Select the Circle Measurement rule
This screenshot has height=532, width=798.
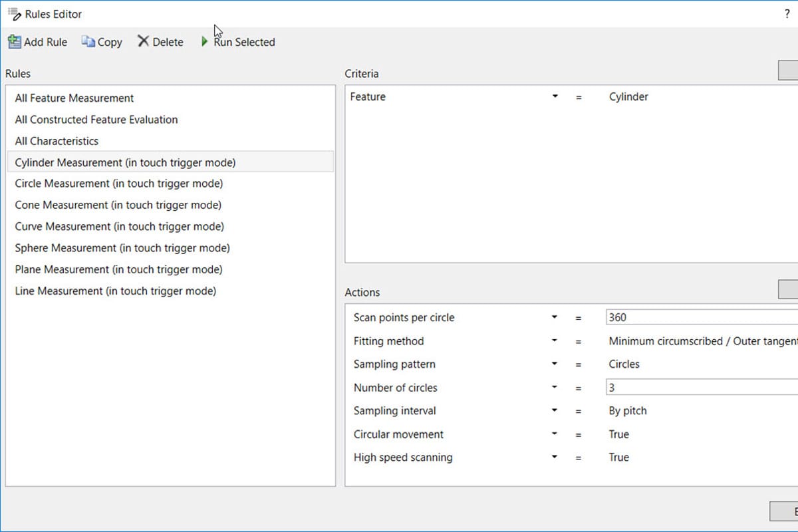pos(118,184)
